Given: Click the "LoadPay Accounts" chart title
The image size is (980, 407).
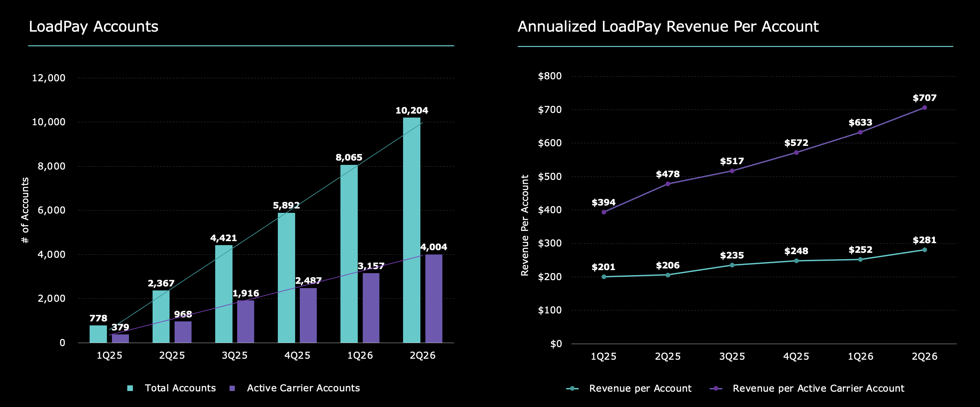Looking at the screenshot, I should 94,27.
